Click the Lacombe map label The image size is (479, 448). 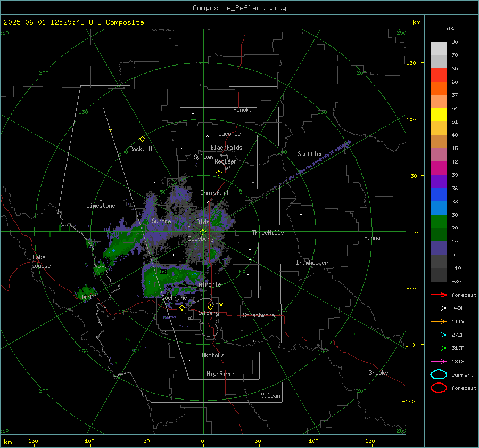tap(229, 134)
